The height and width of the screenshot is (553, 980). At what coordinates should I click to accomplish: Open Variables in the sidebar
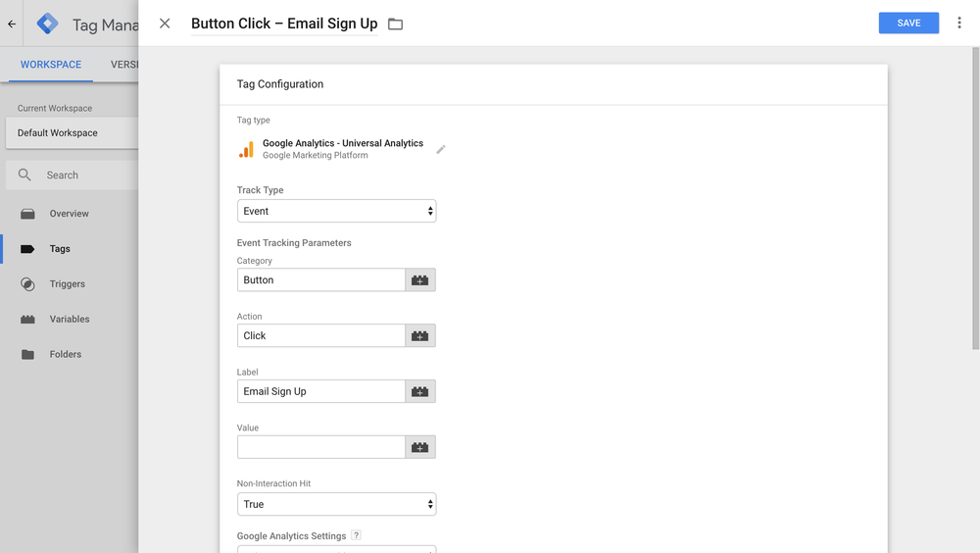70,319
